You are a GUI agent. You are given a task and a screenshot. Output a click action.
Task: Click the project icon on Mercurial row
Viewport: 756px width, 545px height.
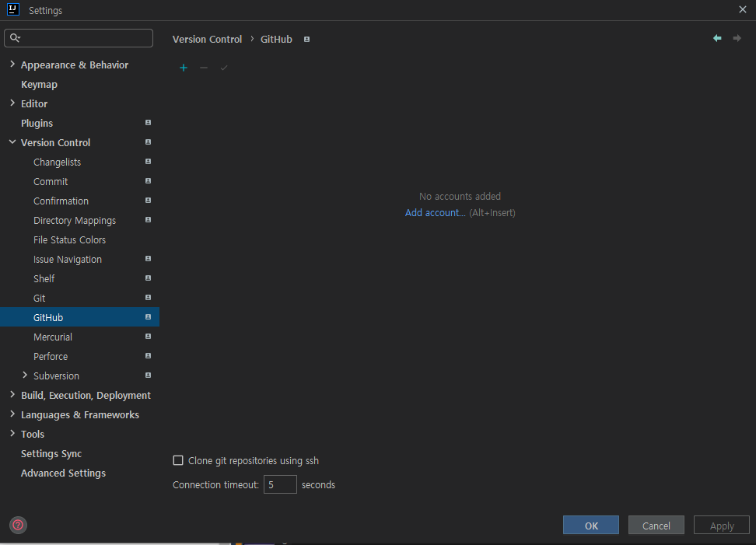pyautogui.click(x=148, y=337)
